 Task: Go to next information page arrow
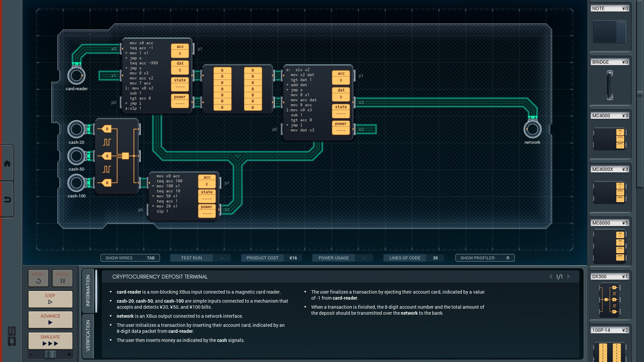click(569, 277)
